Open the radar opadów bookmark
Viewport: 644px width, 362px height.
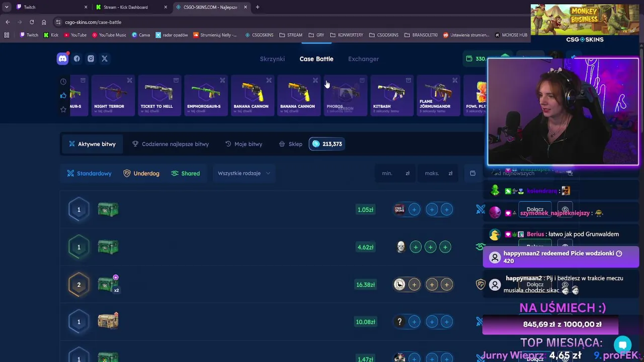[x=172, y=35]
